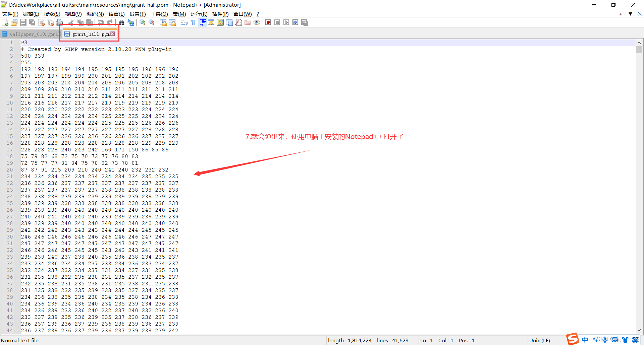Stop macro recording button
This screenshot has width=644, height=345.
pos(277,22)
